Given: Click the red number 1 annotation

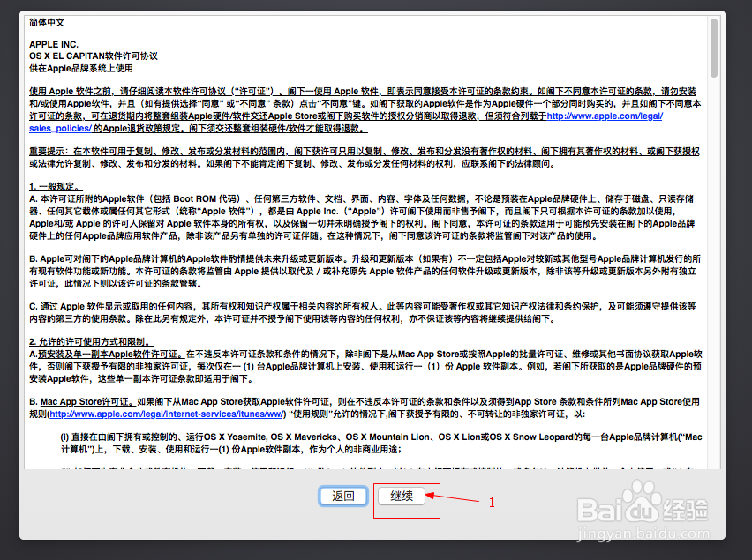Looking at the screenshot, I should click(x=491, y=502).
